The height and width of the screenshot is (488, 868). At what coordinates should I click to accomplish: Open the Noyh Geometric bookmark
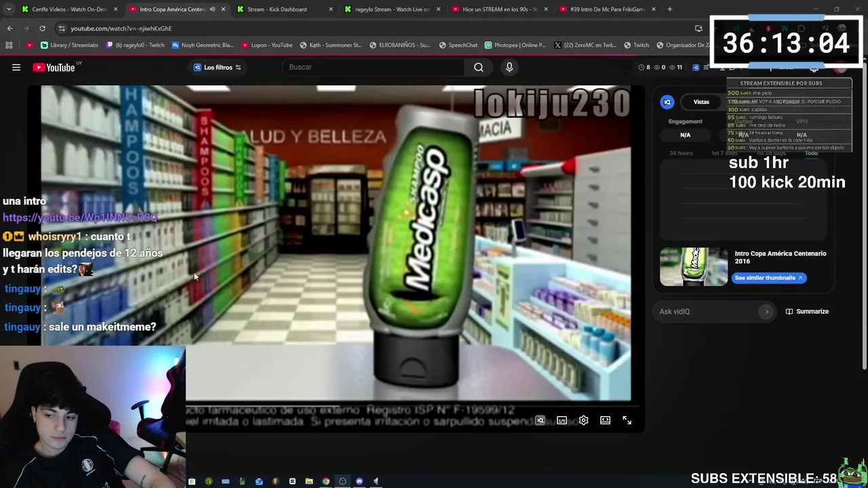tap(203, 45)
